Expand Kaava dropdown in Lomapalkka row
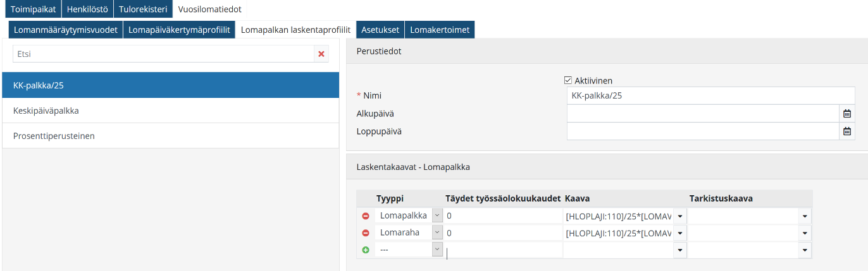The width and height of the screenshot is (868, 271). point(679,216)
